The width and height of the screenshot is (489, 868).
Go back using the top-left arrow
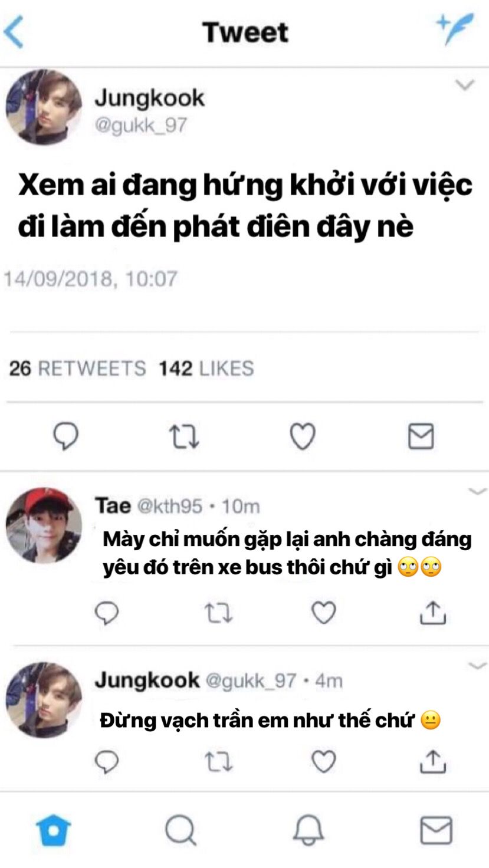(13, 32)
